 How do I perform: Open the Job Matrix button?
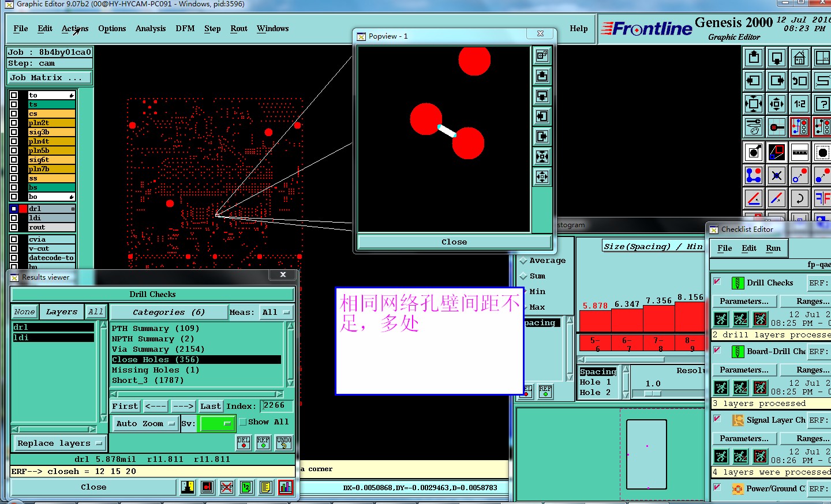pos(50,77)
